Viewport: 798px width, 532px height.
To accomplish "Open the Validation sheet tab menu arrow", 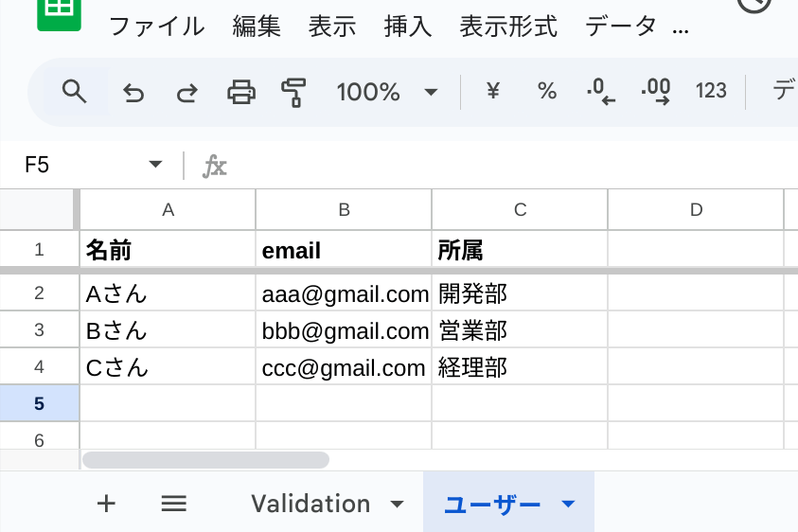I will pos(397,505).
